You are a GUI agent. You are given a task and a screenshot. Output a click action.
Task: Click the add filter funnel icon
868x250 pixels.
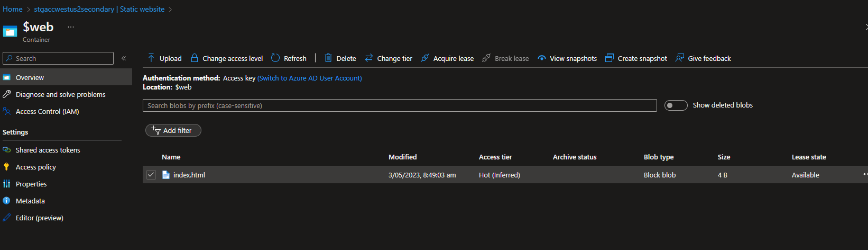[x=156, y=130]
